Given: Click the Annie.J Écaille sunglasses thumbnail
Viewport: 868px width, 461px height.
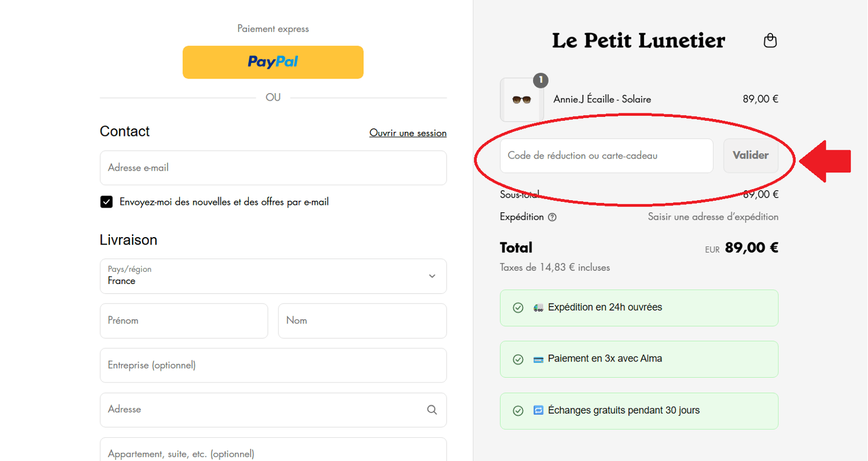Looking at the screenshot, I should point(521,99).
